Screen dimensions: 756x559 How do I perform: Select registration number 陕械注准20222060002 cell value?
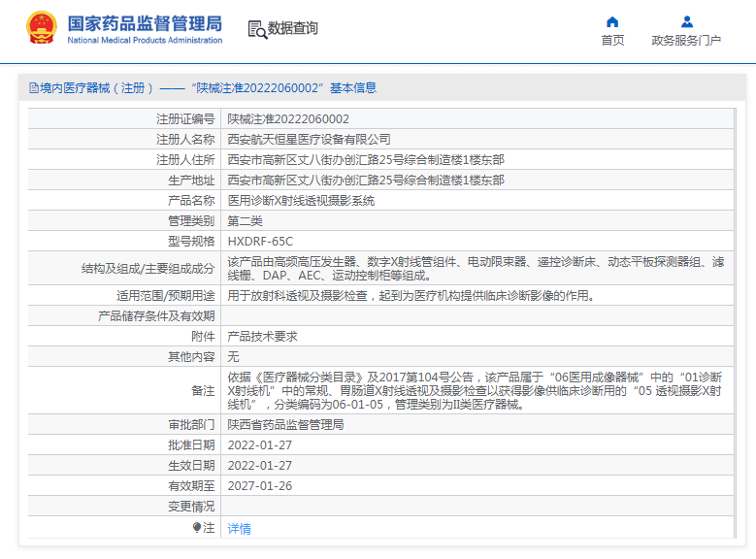click(288, 119)
